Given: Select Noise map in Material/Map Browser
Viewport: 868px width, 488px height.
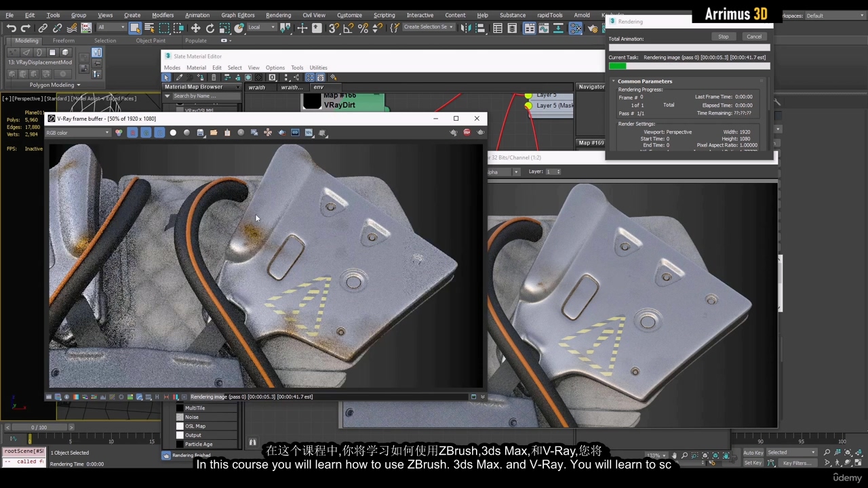Looking at the screenshot, I should 192,418.
